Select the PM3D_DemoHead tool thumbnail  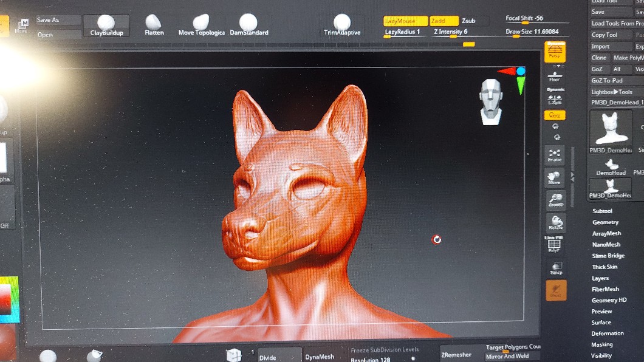click(611, 132)
